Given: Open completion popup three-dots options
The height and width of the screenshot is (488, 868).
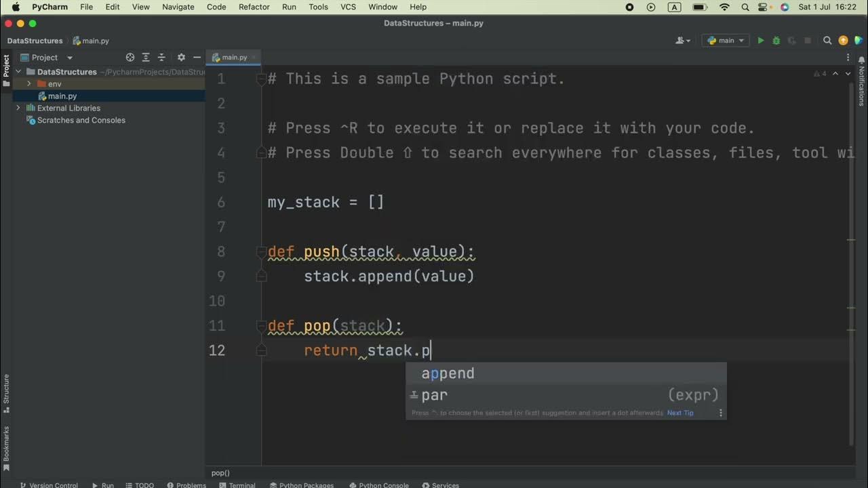Looking at the screenshot, I should [x=720, y=413].
